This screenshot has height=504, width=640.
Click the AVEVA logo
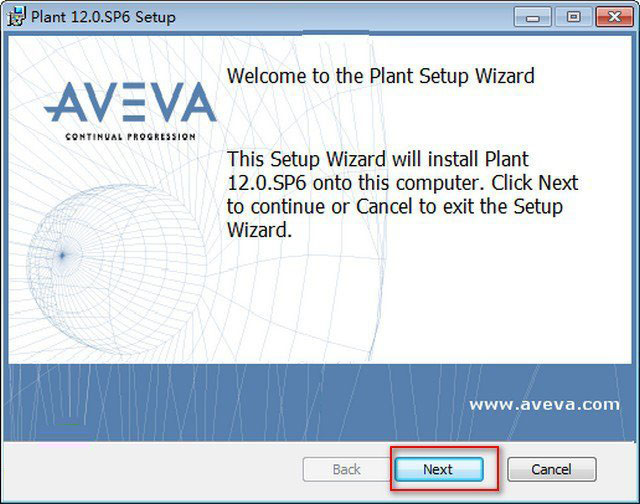coord(130,102)
